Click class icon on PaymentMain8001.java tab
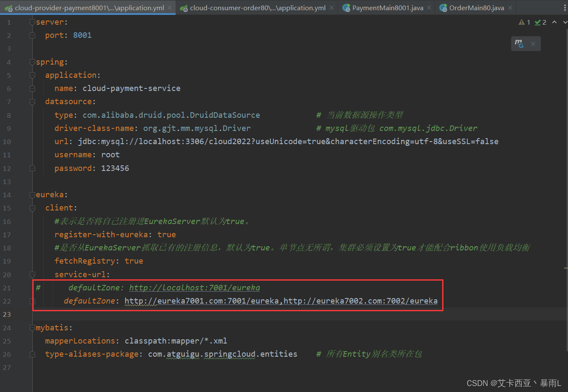 pos(346,8)
